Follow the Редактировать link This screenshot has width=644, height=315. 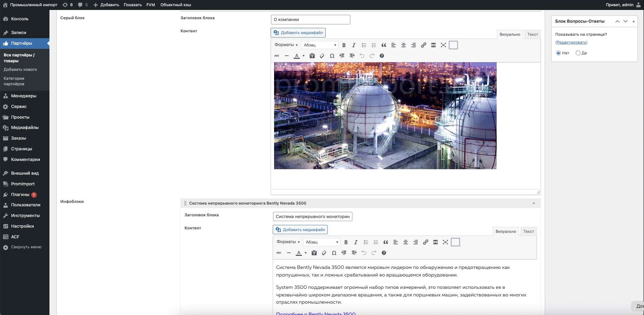click(571, 42)
